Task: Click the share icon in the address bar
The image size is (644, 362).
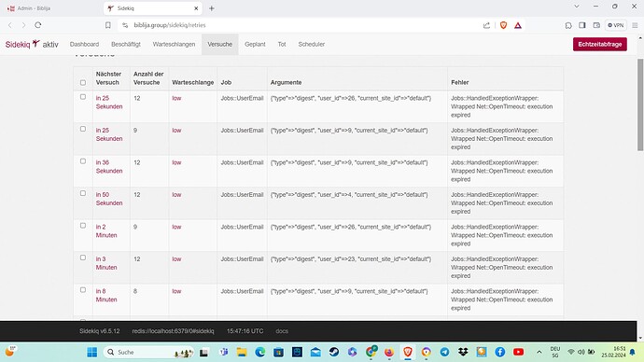Action: click(x=486, y=25)
